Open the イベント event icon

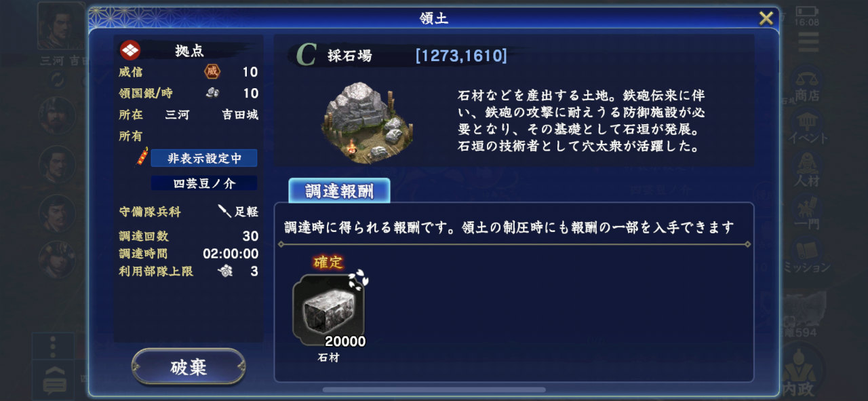[807, 127]
